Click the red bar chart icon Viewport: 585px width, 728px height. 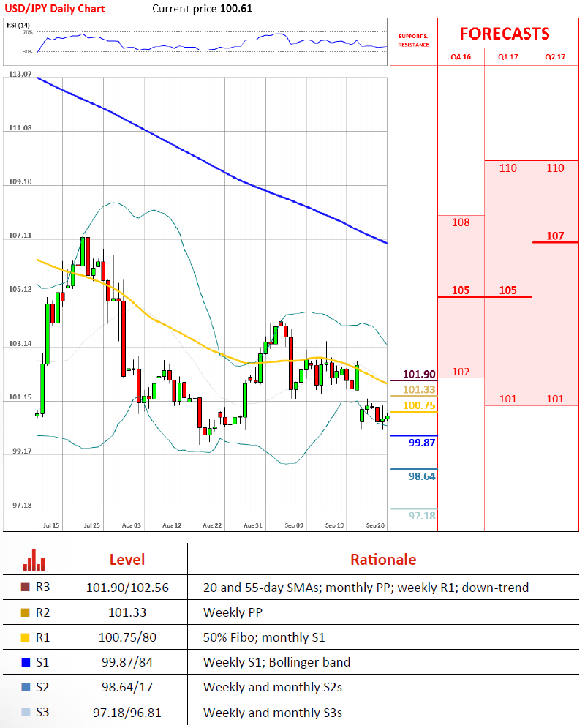point(34,560)
